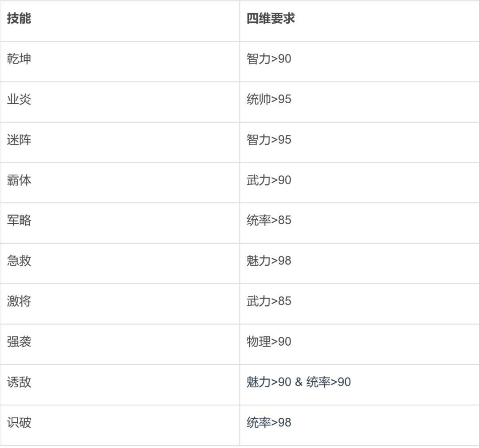Select the 统率>85 requirement cell
This screenshot has width=479, height=448.
269,221
